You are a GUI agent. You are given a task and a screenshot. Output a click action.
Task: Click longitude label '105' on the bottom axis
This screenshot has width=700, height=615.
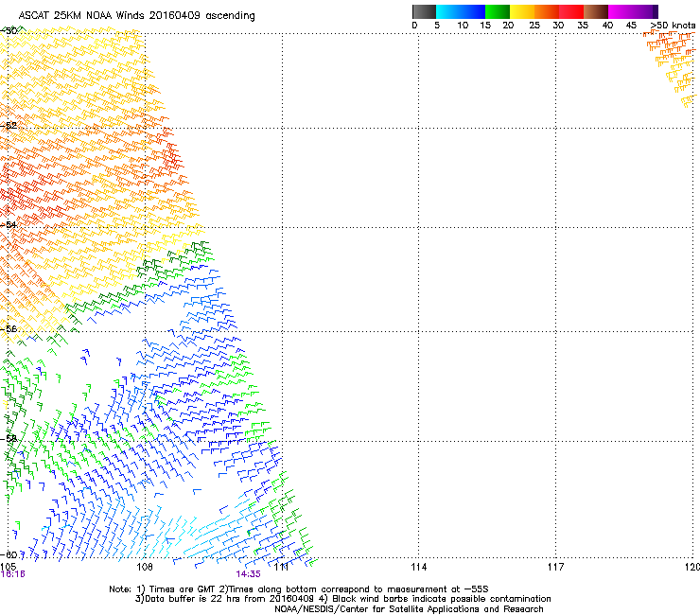click(x=8, y=567)
